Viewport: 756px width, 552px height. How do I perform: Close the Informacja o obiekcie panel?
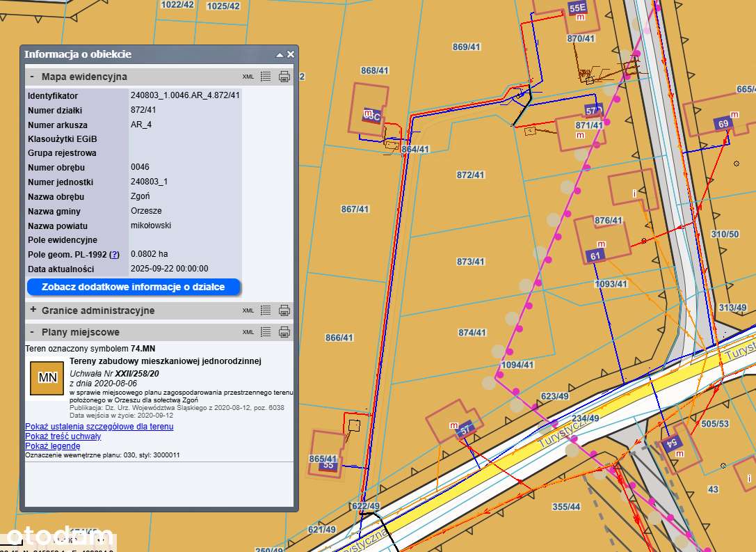point(291,54)
